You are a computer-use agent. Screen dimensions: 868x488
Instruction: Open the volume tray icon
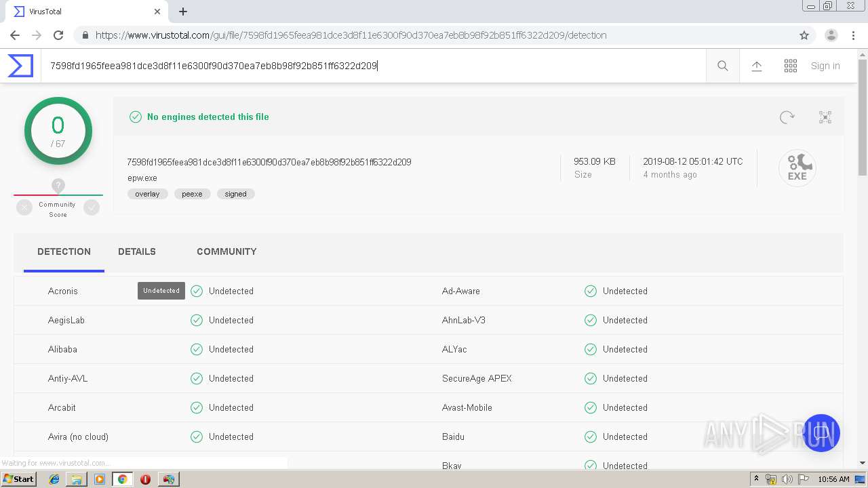coord(787,479)
